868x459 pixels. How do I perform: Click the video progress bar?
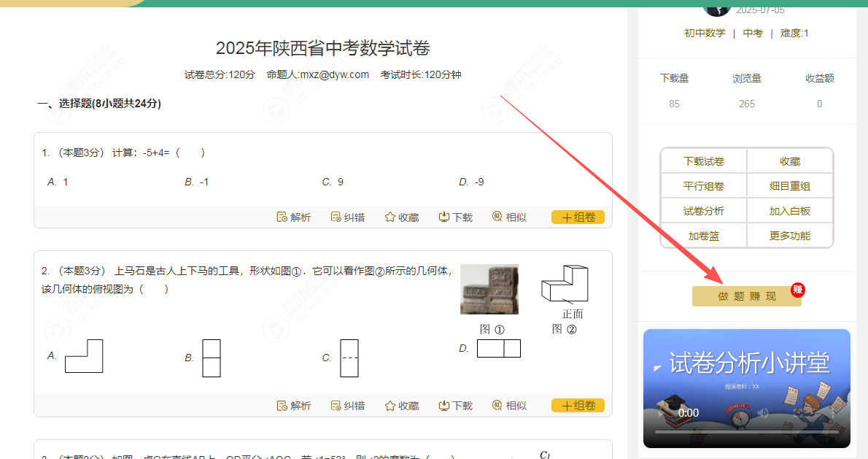click(x=746, y=432)
